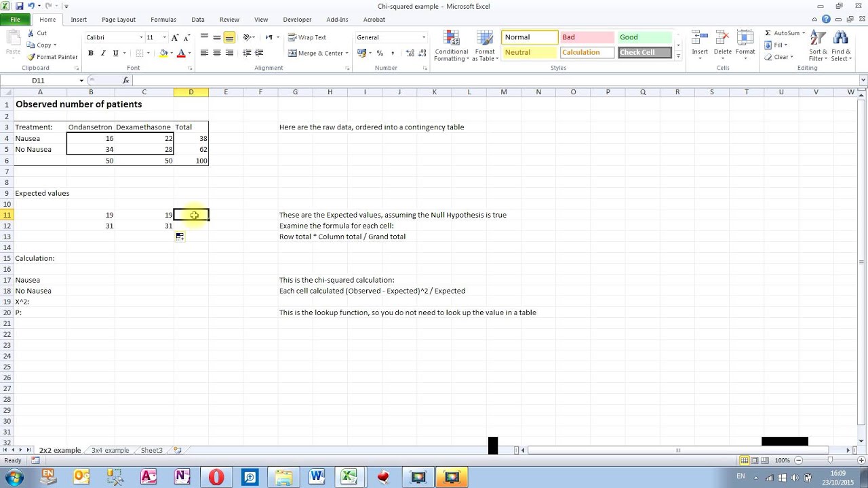Toggle Middle Align in Alignment group
Image resolution: width=868 pixels, height=488 pixels.
click(217, 37)
